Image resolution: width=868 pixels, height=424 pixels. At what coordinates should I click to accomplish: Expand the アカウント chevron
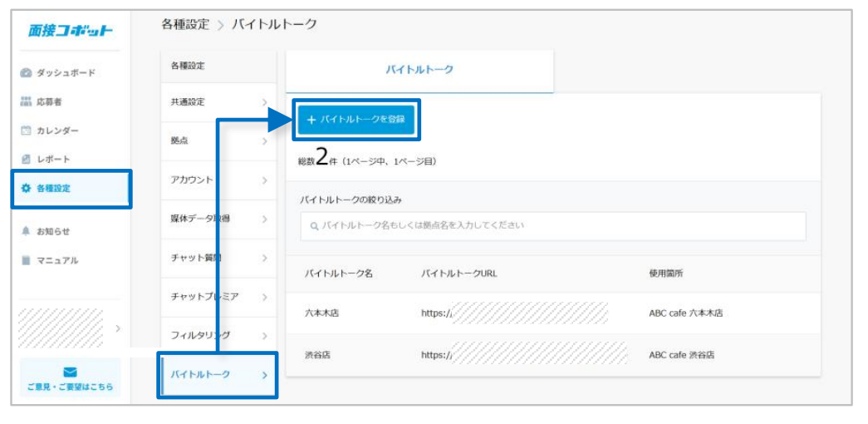(x=264, y=180)
